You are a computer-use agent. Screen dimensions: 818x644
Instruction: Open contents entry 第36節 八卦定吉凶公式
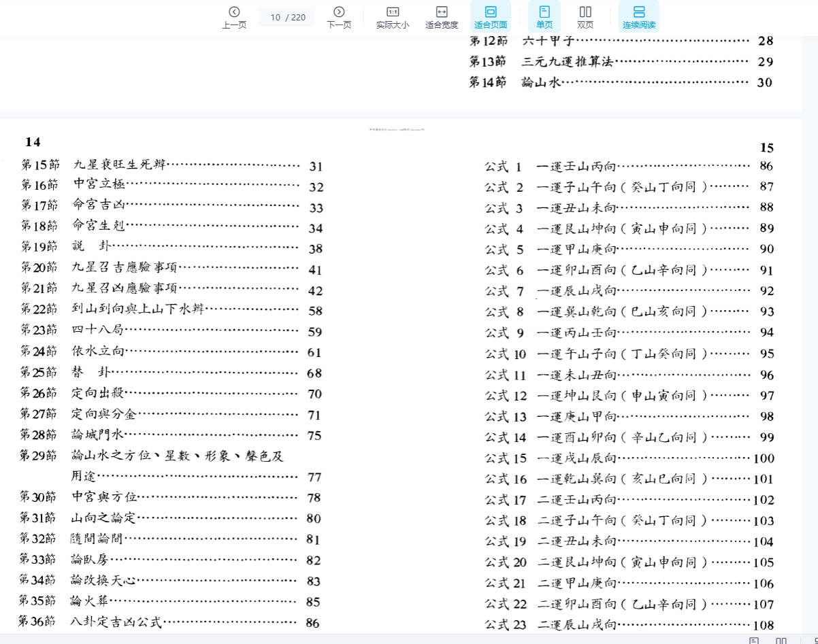117,622
